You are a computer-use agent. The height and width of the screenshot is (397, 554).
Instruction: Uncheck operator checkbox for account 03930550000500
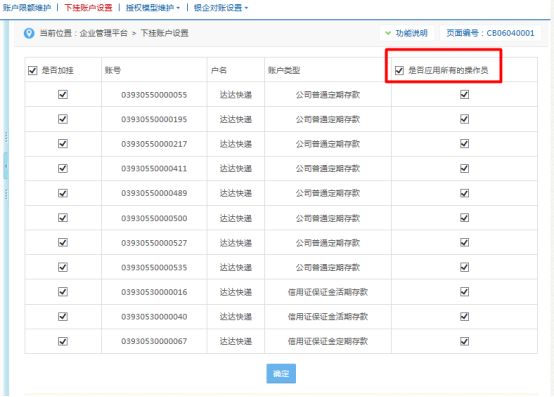click(x=464, y=218)
